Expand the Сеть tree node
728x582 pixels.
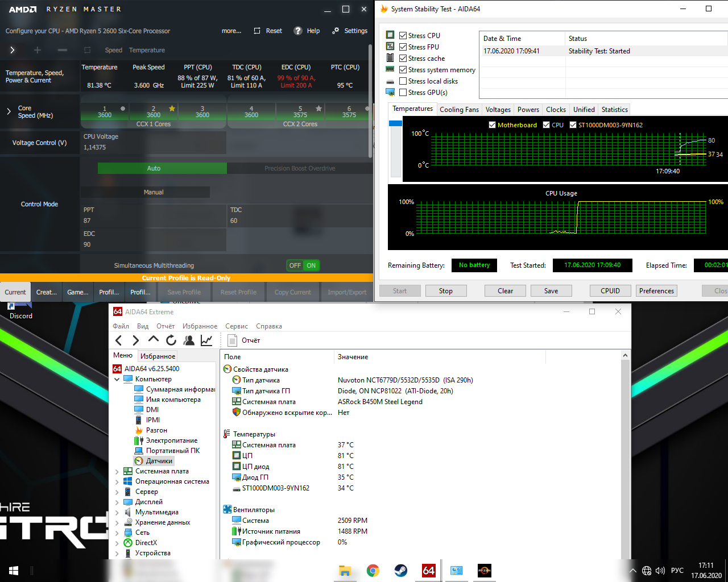[117, 533]
